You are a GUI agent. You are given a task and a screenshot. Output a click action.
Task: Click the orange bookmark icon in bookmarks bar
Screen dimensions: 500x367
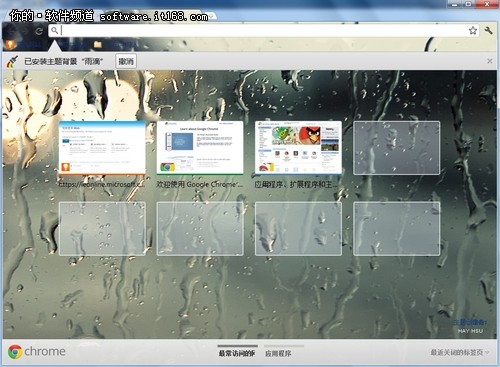(10, 44)
